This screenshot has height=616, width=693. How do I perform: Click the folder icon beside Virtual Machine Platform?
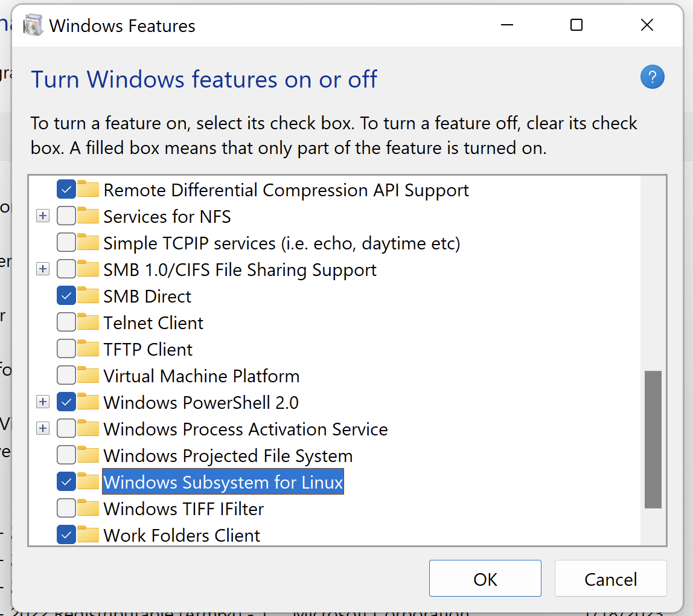[88, 376]
